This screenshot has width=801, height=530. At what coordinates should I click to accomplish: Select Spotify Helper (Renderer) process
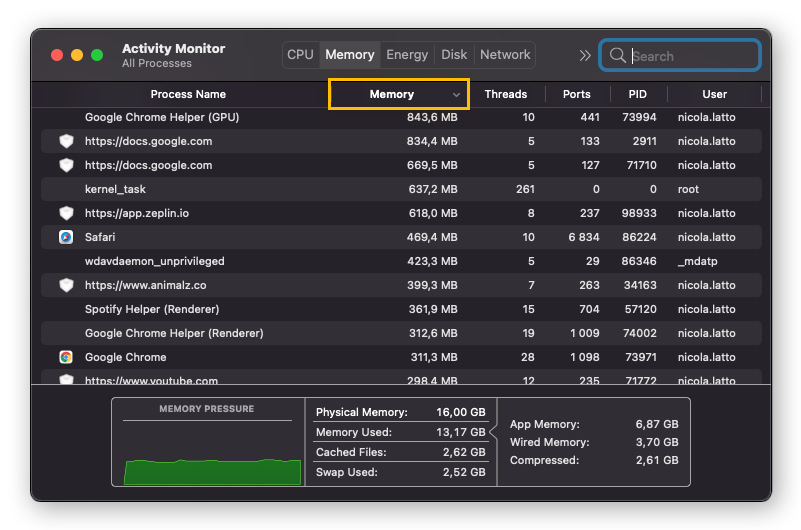(x=152, y=309)
